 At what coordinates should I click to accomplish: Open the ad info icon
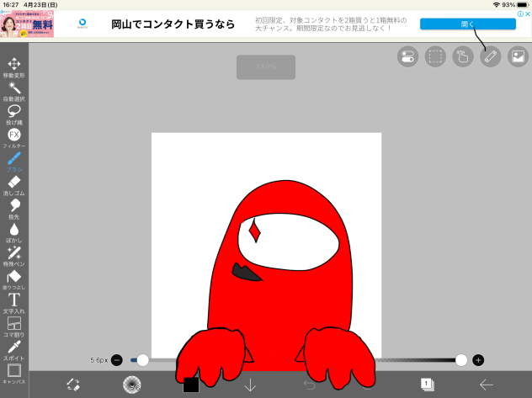[x=520, y=14]
